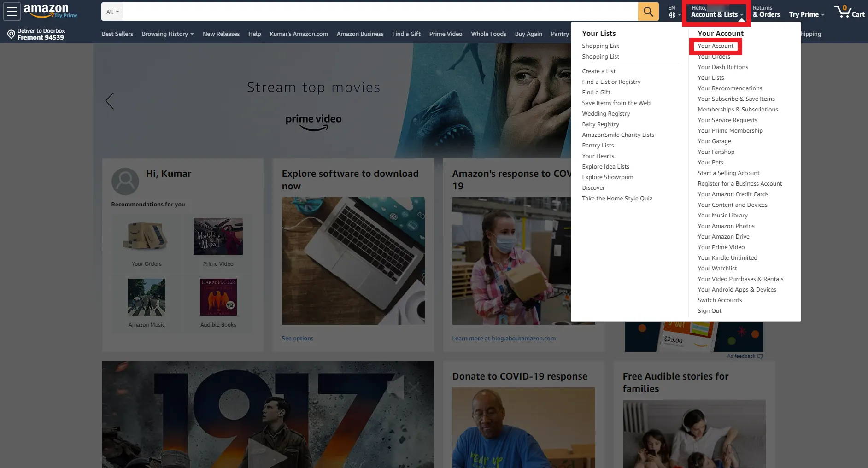
Task: Open Your Music Library
Action: pyautogui.click(x=722, y=215)
